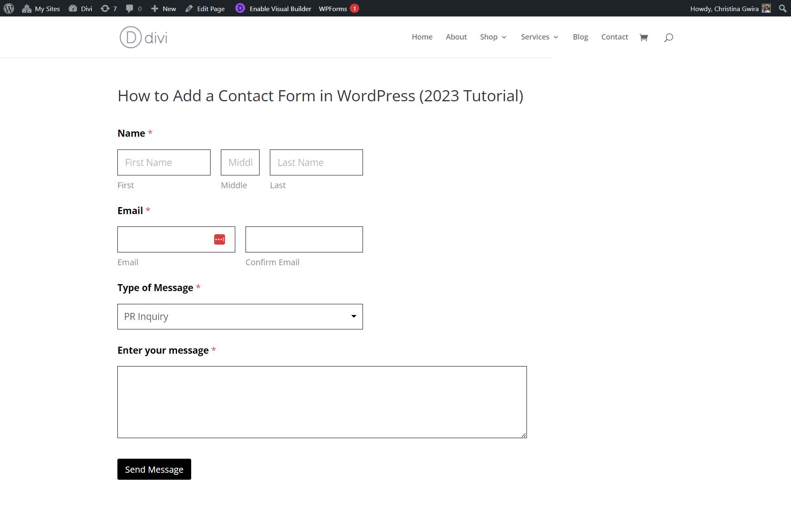
Task: Click the Blog navigation menu item
Action: [580, 36]
